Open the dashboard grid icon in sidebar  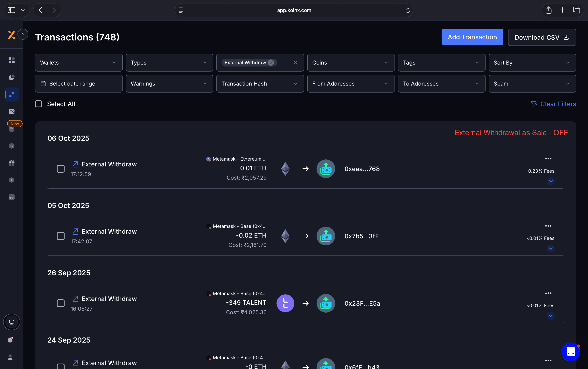tap(11, 60)
